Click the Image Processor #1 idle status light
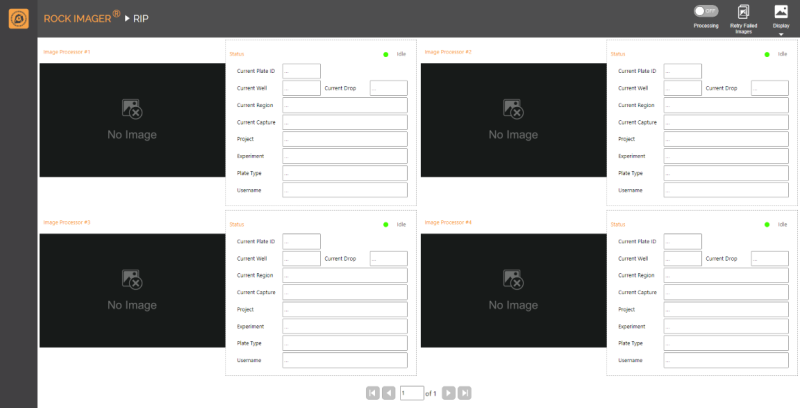800x408 pixels. [386, 54]
